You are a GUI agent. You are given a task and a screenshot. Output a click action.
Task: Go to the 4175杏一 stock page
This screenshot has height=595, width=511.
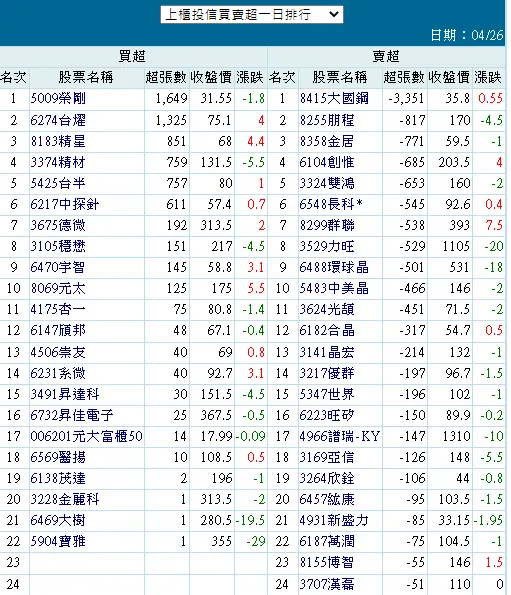58,309
